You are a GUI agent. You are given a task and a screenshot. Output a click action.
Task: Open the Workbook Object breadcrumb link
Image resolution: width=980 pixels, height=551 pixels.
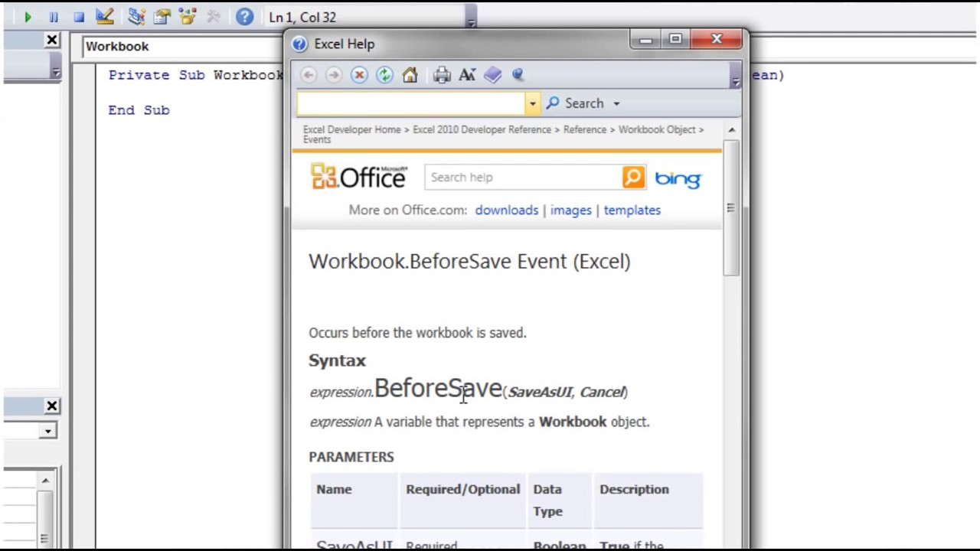click(x=657, y=129)
